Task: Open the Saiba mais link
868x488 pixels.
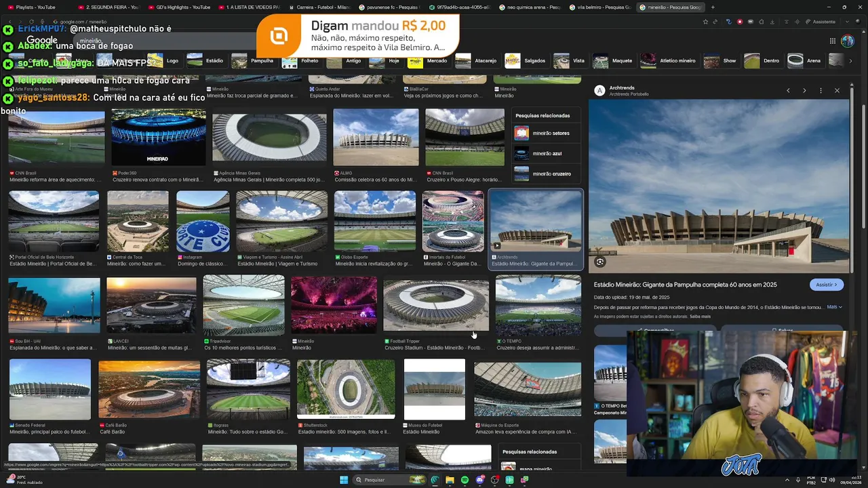Action: click(700, 317)
